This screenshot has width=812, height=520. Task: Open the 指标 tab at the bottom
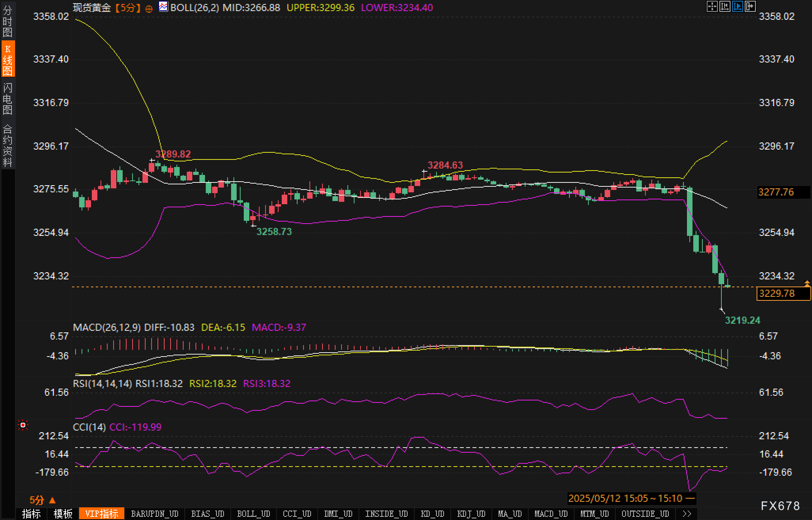click(x=32, y=514)
